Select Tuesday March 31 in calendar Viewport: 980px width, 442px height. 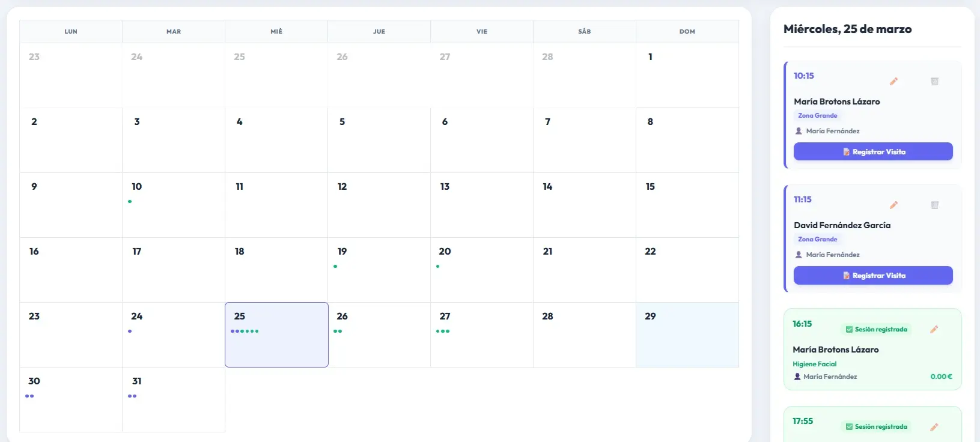tap(173, 399)
